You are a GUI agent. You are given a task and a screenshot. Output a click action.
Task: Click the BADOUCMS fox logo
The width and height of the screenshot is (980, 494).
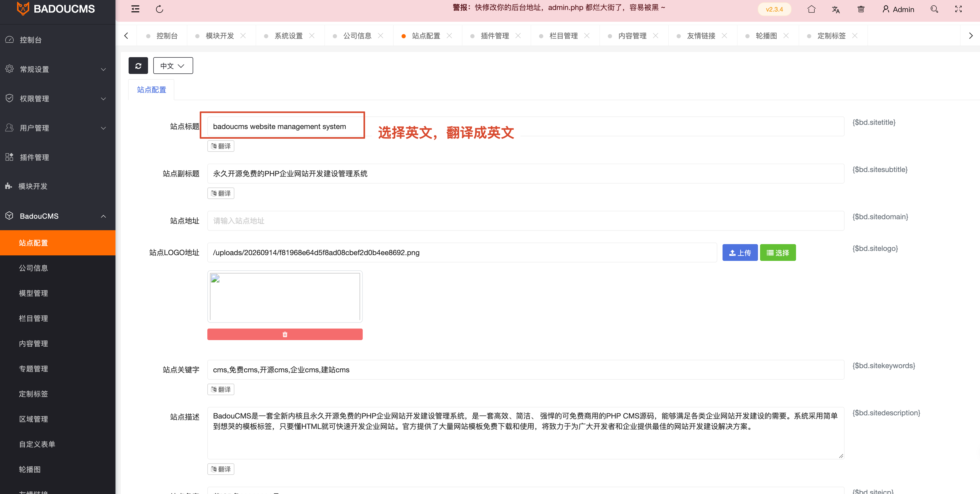coord(23,8)
